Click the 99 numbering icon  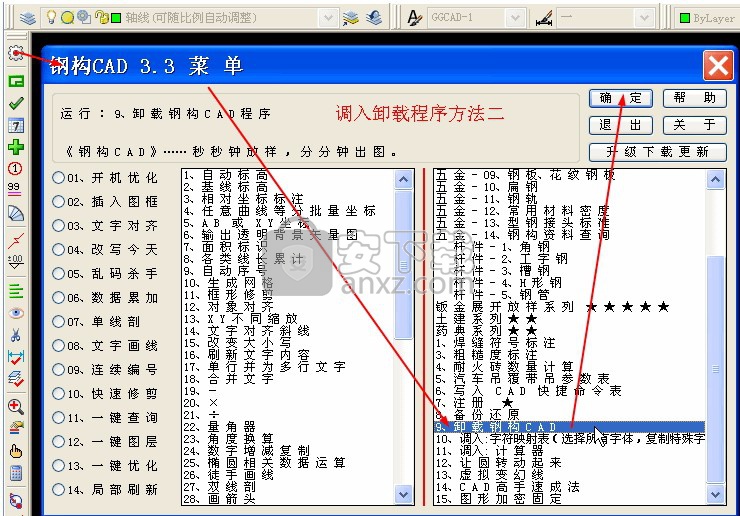point(14,189)
